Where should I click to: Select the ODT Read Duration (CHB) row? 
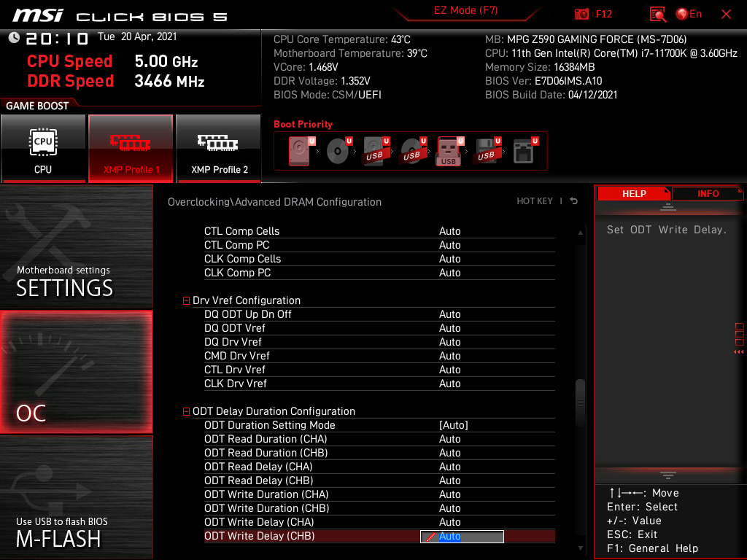pos(379,453)
